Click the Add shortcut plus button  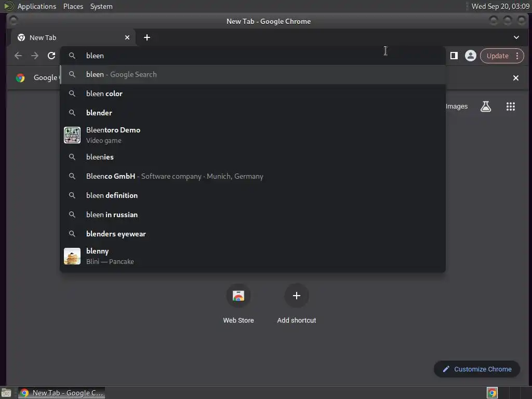point(297,296)
